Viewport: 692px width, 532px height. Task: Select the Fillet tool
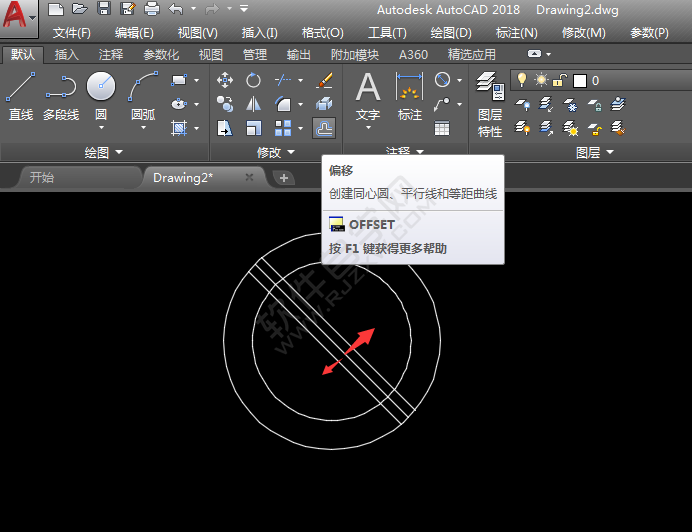pyautogui.click(x=283, y=104)
